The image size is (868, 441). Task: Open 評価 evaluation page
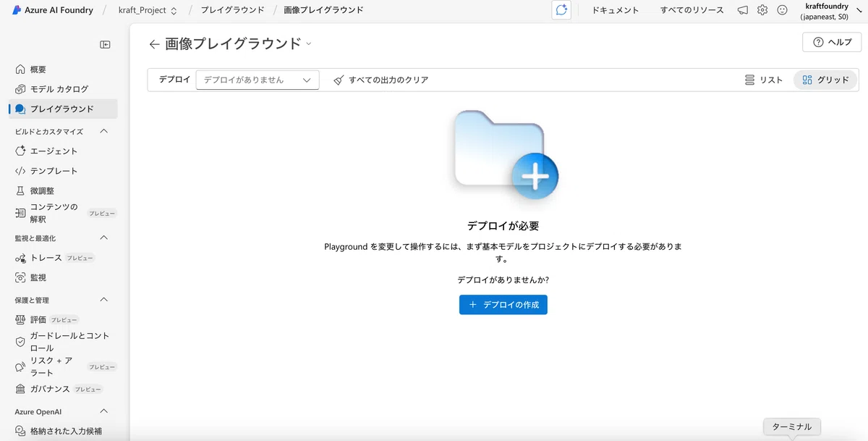pyautogui.click(x=64, y=319)
